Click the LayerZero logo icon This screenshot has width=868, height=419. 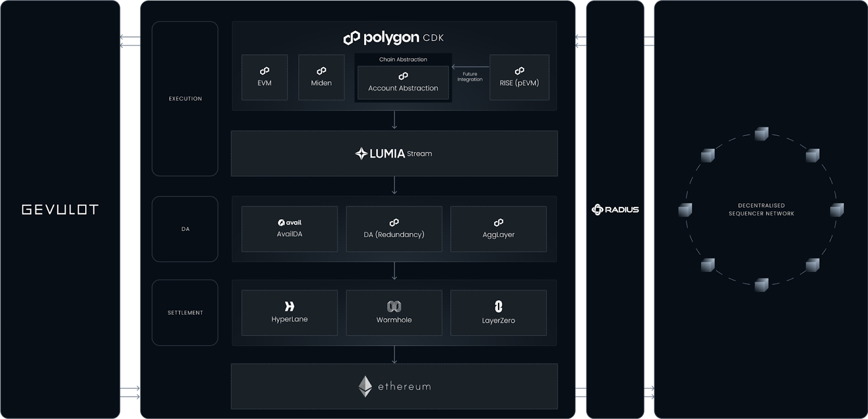[x=499, y=307]
